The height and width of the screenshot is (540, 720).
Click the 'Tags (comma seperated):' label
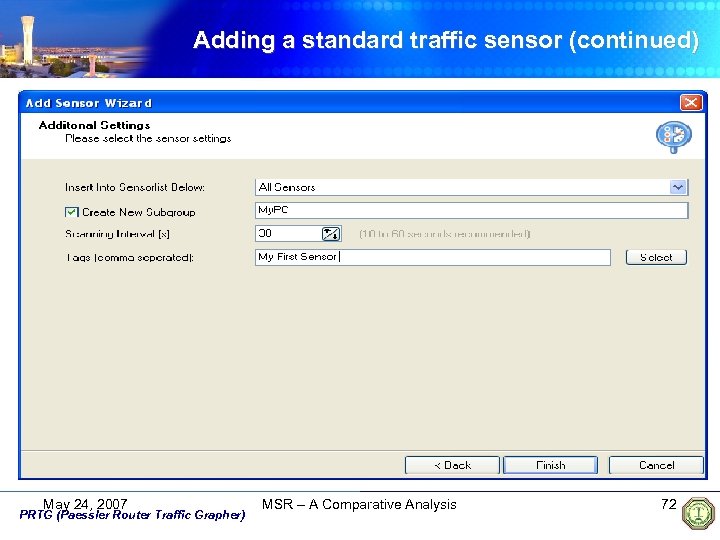pos(130,258)
